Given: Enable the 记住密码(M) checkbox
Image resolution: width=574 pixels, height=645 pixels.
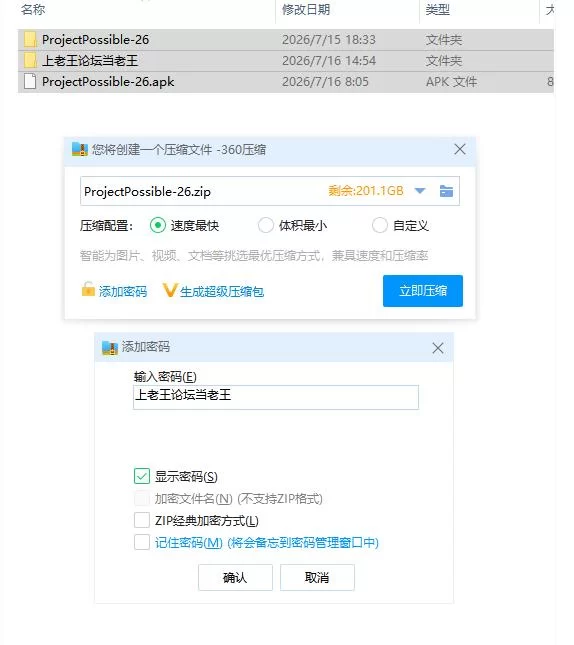Looking at the screenshot, I should tap(142, 542).
